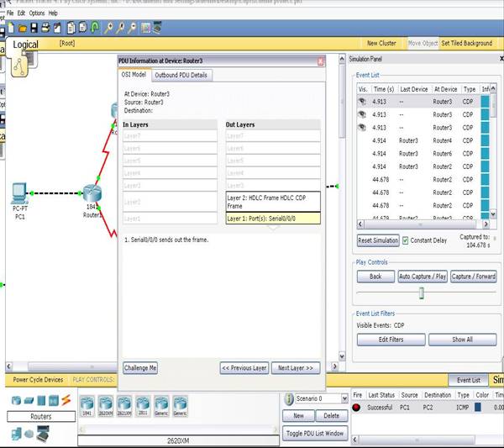Viewport: 504px width, 448px height.
Task: Click the << Previous Layer button
Action: (244, 368)
